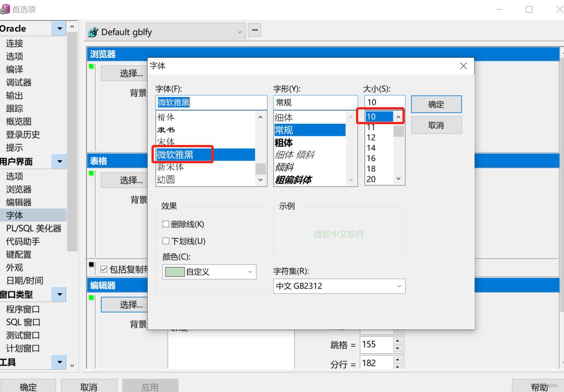Viewport: 564px width, 392px height.
Task: Click the 分行 value field
Action: tap(376, 362)
